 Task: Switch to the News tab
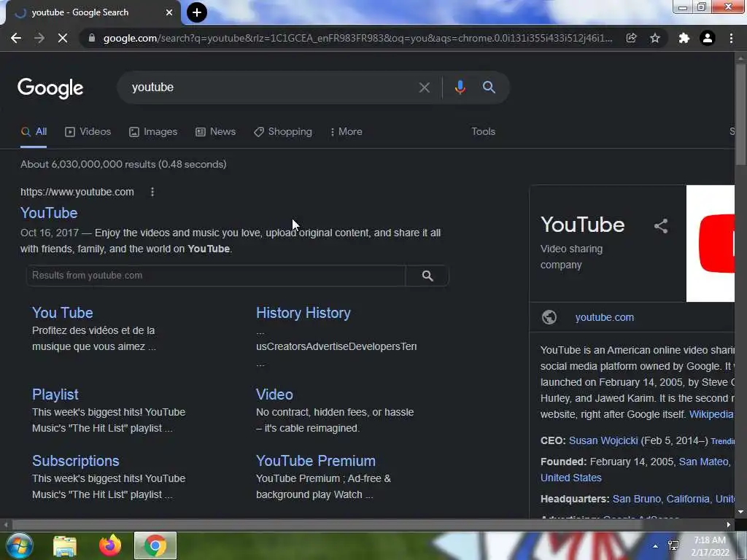point(215,132)
